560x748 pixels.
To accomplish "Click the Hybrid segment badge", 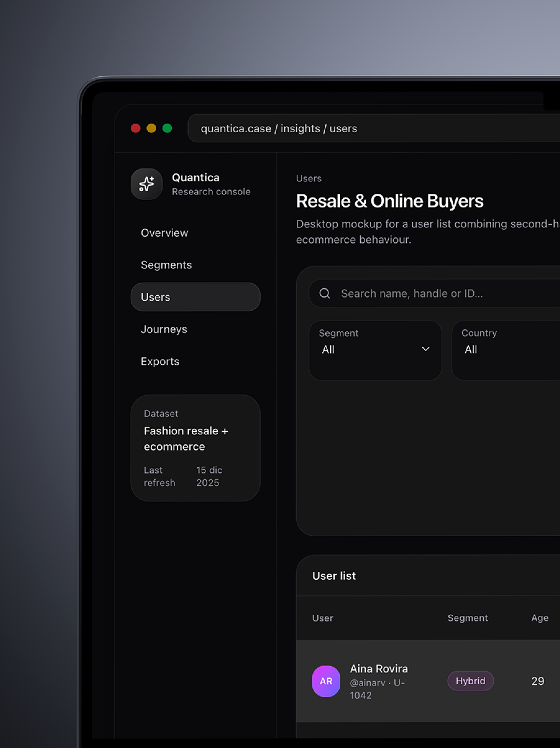I will click(470, 681).
